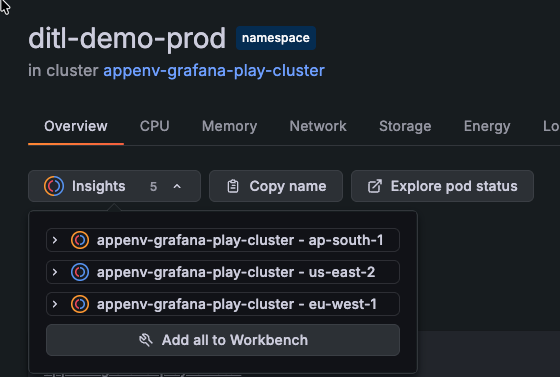
Task: Click the partially visible Lo tab
Action: tap(551, 126)
